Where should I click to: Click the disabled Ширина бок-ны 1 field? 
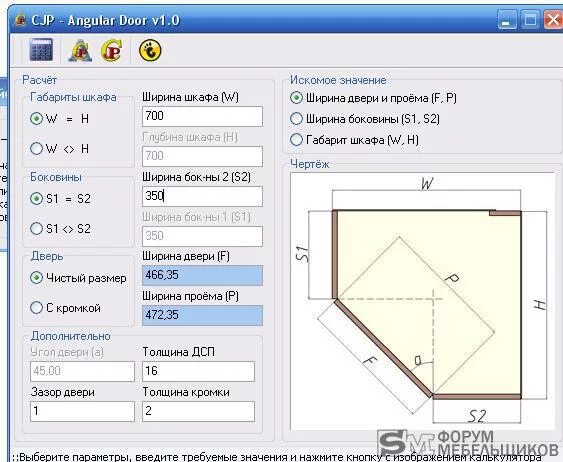pos(202,236)
